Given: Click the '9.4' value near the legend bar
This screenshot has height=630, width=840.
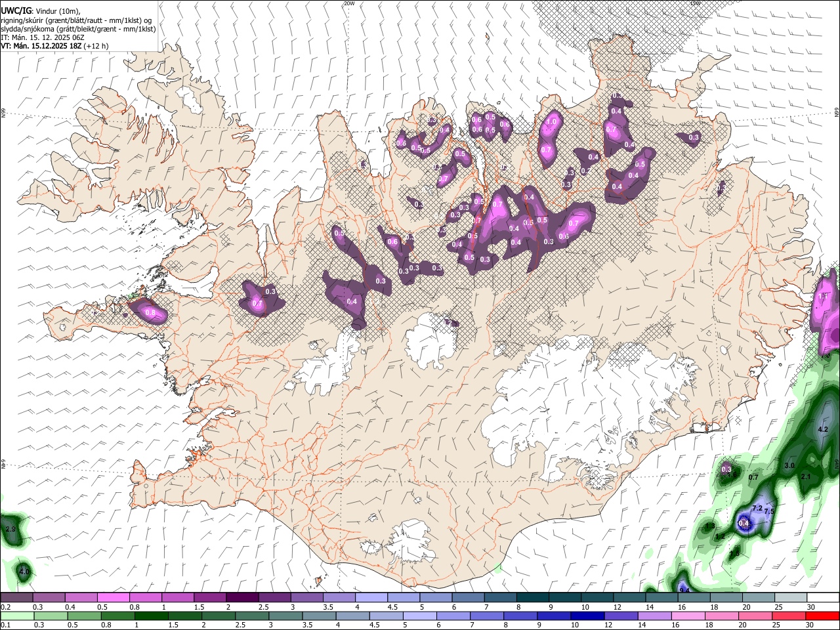Looking at the screenshot, I should click(684, 590).
